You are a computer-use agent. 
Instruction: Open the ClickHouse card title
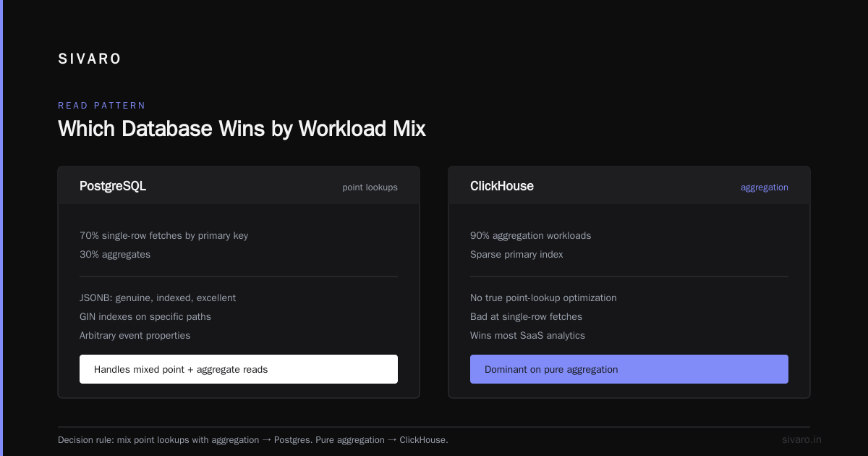click(502, 186)
